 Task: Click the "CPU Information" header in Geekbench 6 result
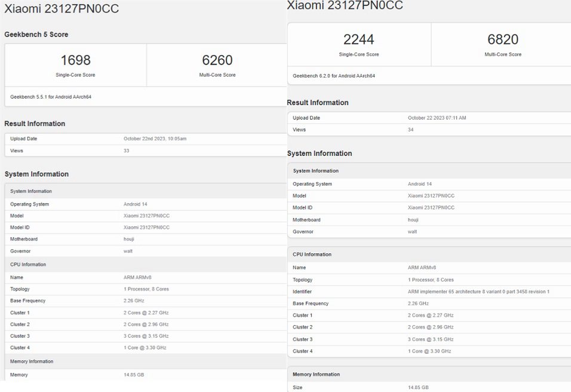(312, 255)
